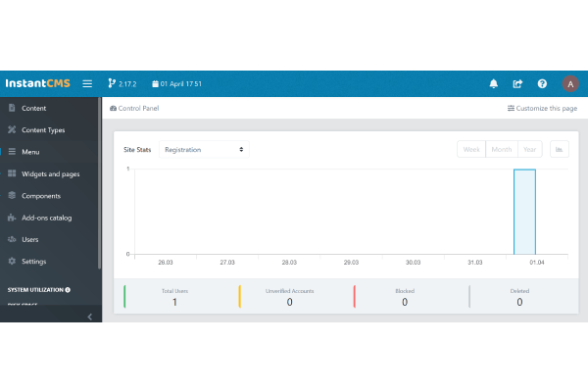Toggle the hamburger sidebar menu icon

point(87,84)
